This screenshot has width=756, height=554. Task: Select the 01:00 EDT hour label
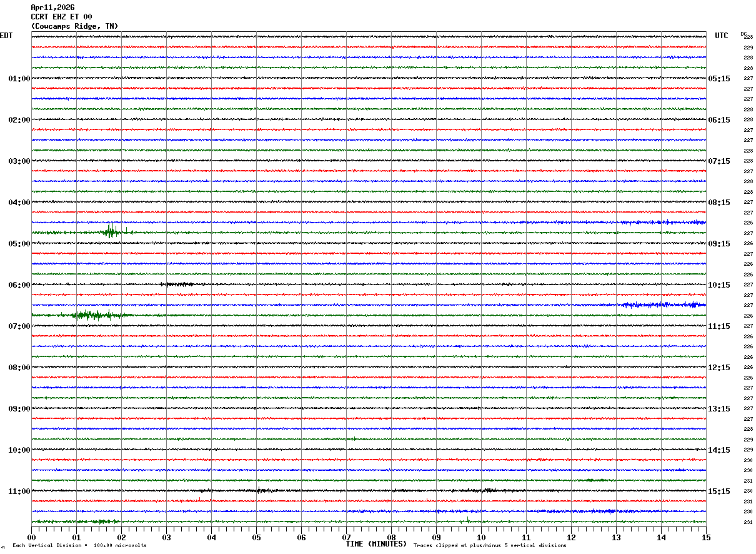[x=19, y=79]
